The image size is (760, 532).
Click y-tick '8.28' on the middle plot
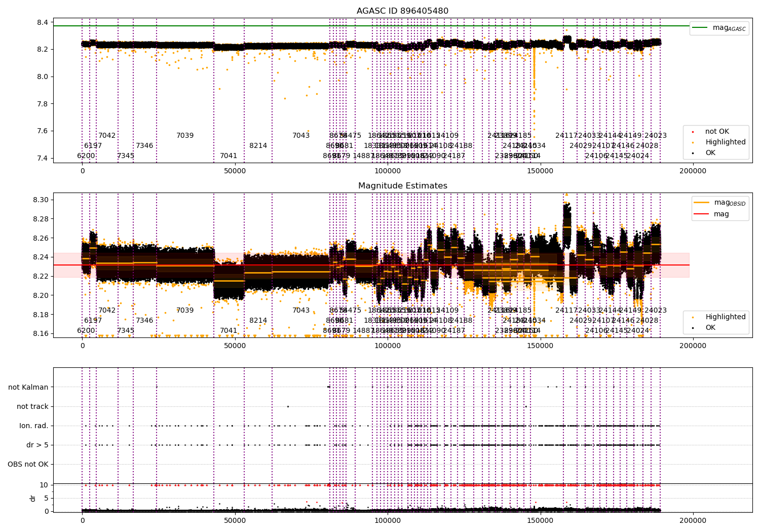click(x=41, y=219)
